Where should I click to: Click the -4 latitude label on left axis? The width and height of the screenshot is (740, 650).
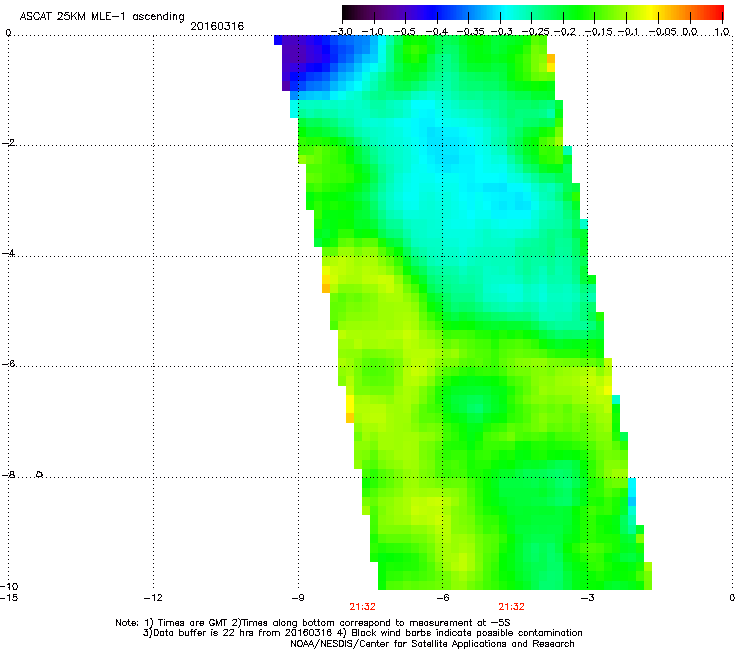8,253
